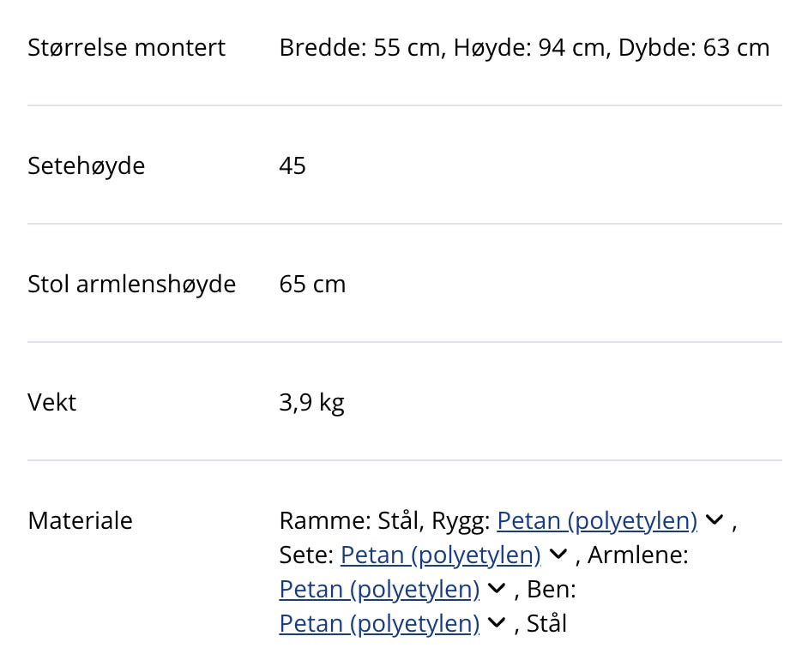Click the Størrelse montert row label

pos(126,47)
